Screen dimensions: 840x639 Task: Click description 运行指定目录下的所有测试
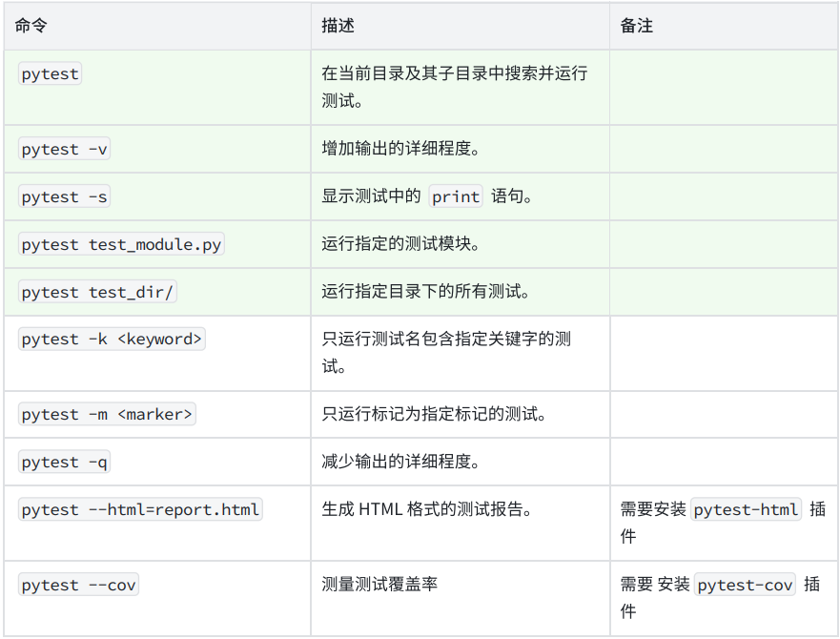pyautogui.click(x=426, y=292)
